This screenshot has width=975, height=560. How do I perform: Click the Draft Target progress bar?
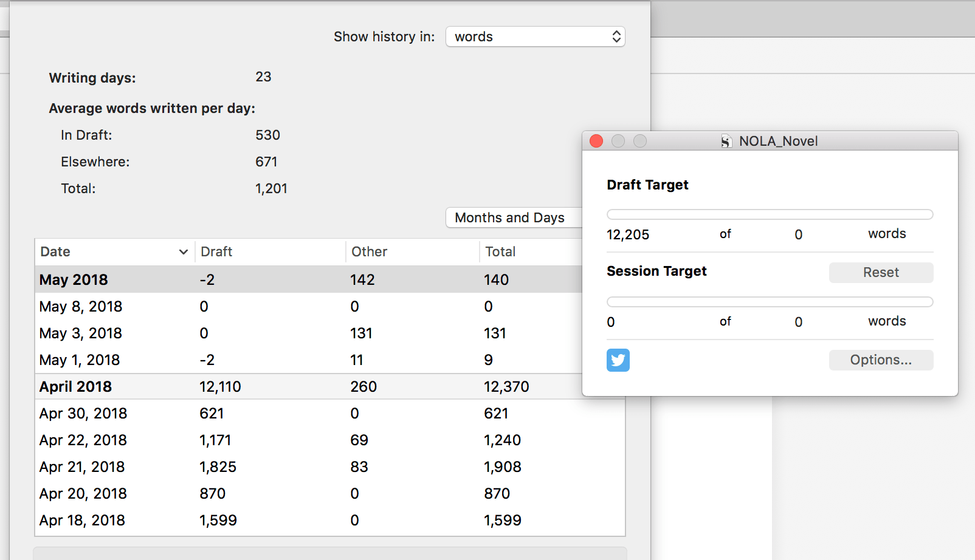(770, 214)
